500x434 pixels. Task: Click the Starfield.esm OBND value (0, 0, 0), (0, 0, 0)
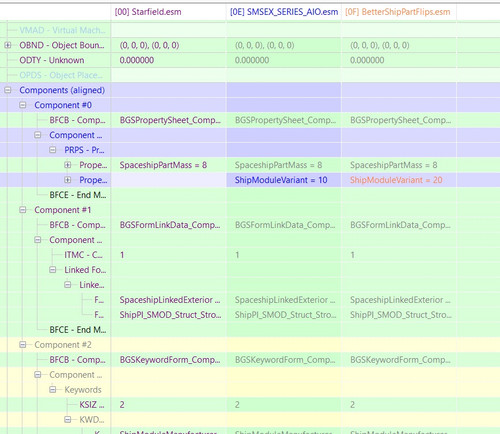click(x=149, y=45)
